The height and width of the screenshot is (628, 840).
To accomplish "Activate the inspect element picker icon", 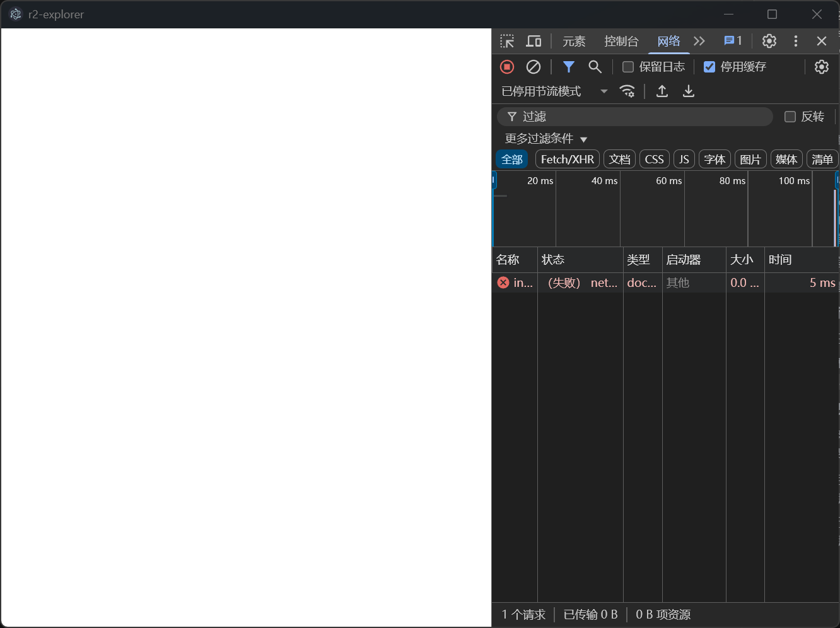I will click(x=507, y=41).
